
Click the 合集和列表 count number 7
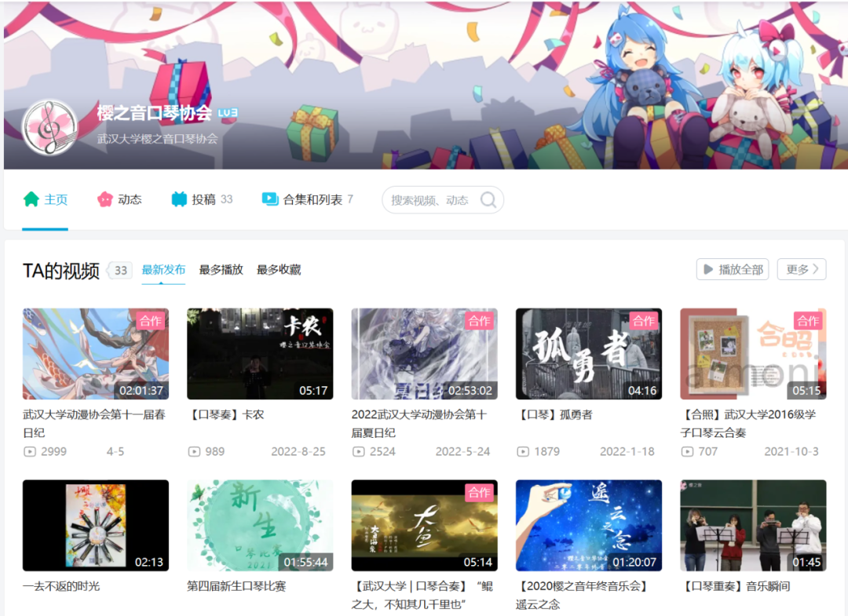(x=350, y=199)
